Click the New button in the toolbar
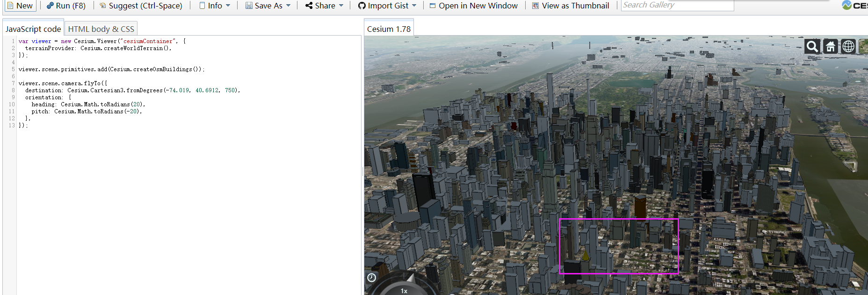This screenshot has height=295, width=868. click(x=20, y=6)
